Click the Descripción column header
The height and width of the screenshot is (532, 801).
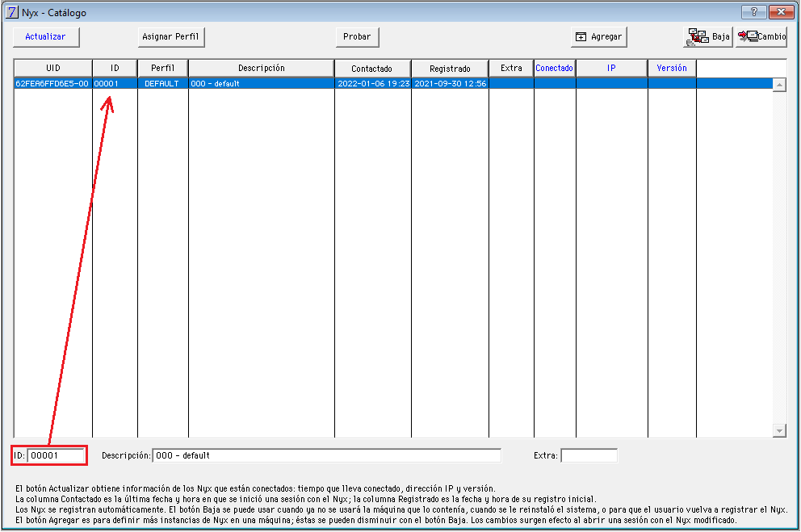[x=262, y=68]
